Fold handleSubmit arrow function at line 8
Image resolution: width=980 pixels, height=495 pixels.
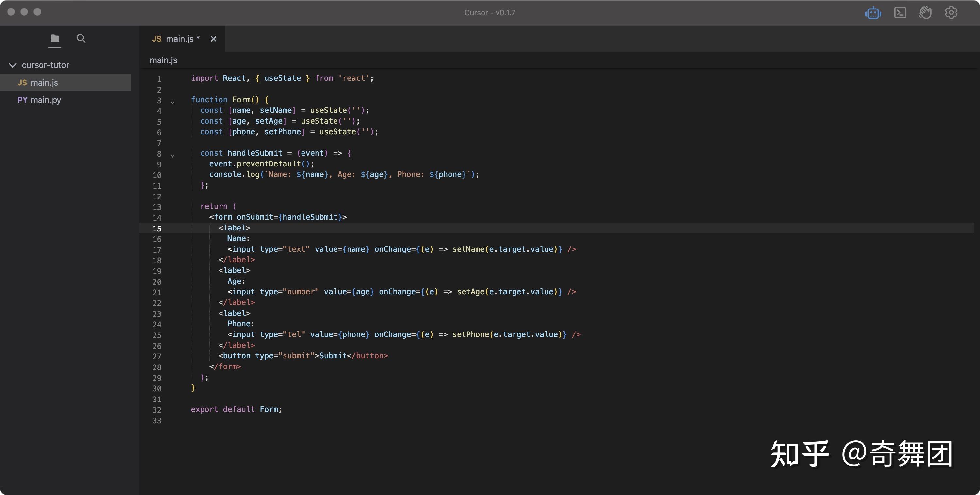173,156
